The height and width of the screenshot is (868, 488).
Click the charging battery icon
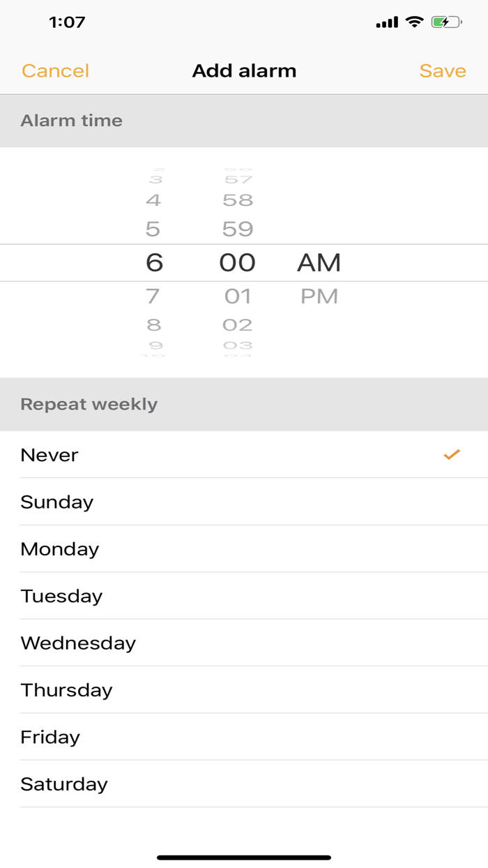(445, 22)
